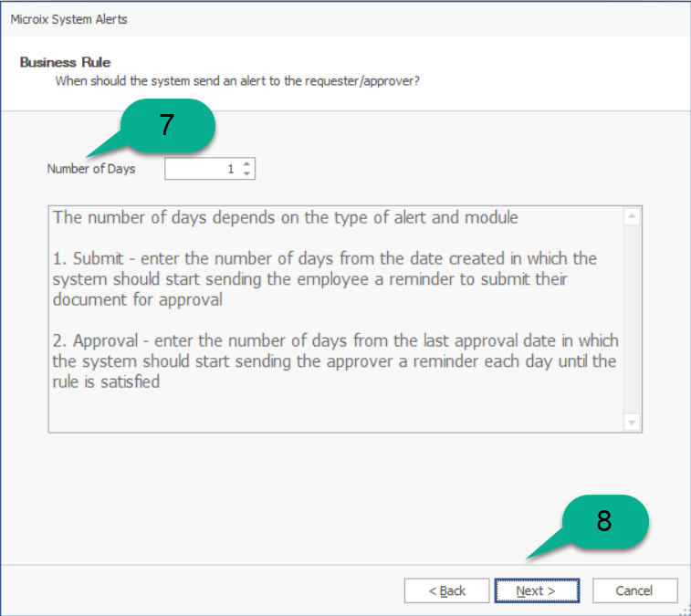Select the value 1 in the days field
Screen dimensions: 691x616
coord(231,169)
